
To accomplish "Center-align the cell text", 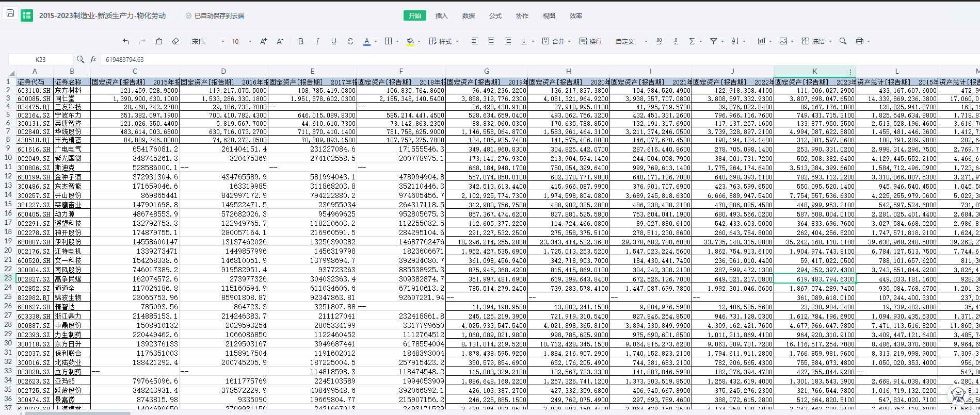I will click(x=491, y=41).
